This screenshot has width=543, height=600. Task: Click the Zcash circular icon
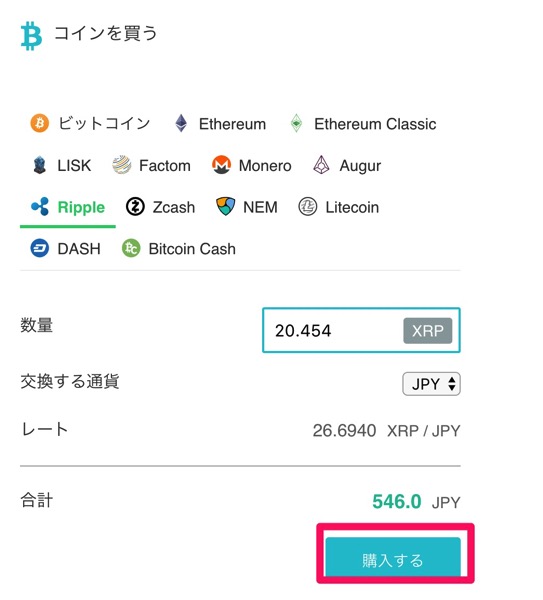pos(135,207)
